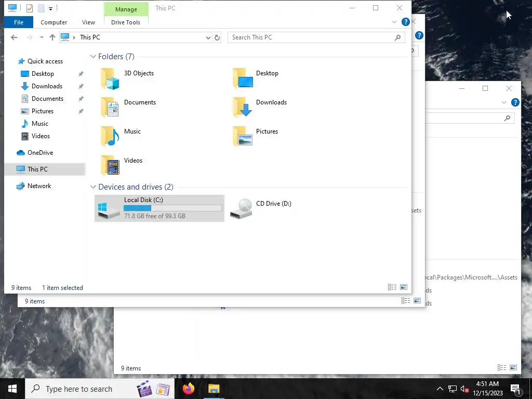Select CD Drive (D:)
532x399 pixels.
[261, 208]
